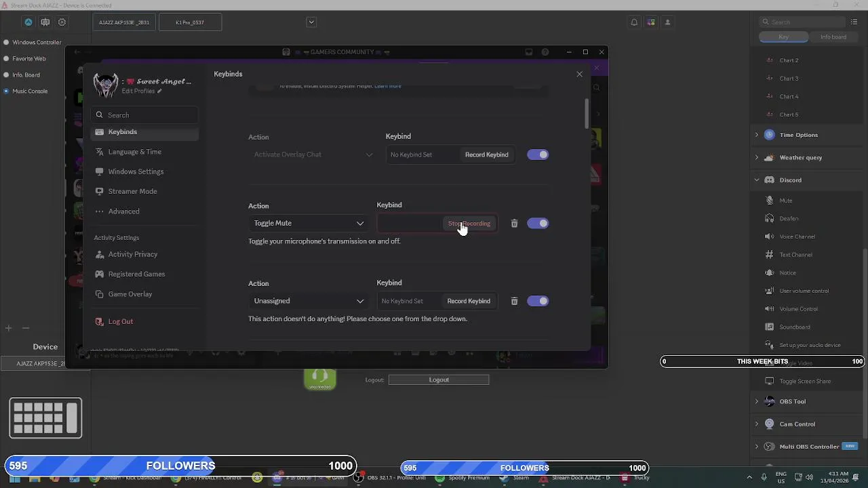This screenshot has height=488, width=868.
Task: Select the Text Channel hash icon
Action: [769, 255]
